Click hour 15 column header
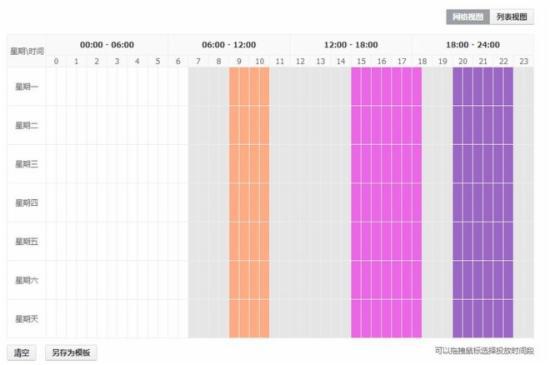The image size is (550, 365). 361,61
